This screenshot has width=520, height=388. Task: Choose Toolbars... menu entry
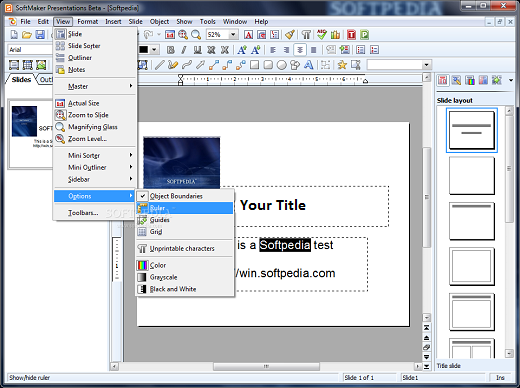95,213
